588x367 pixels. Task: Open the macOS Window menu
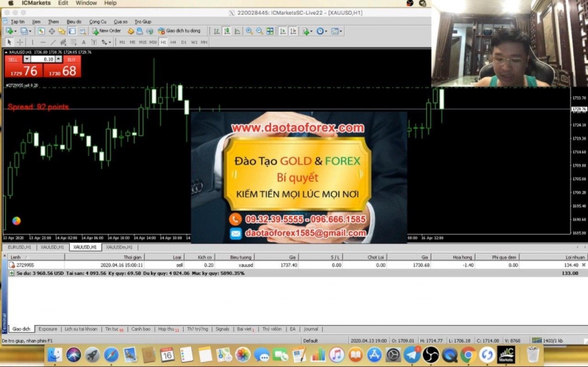(86, 3)
